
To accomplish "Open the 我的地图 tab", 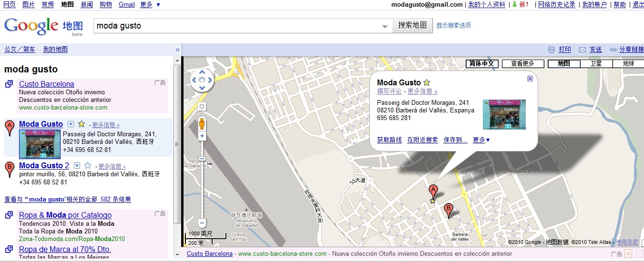I will 55,49.
